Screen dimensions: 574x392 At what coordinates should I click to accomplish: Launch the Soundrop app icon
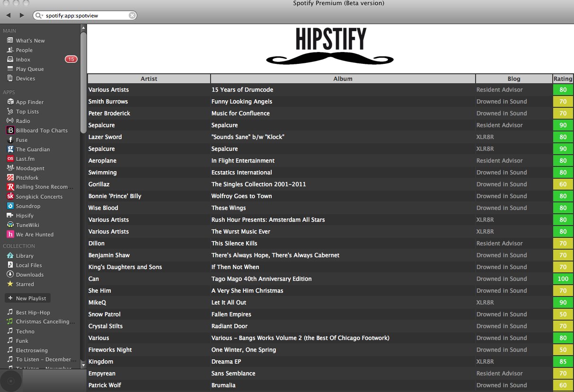pos(10,206)
